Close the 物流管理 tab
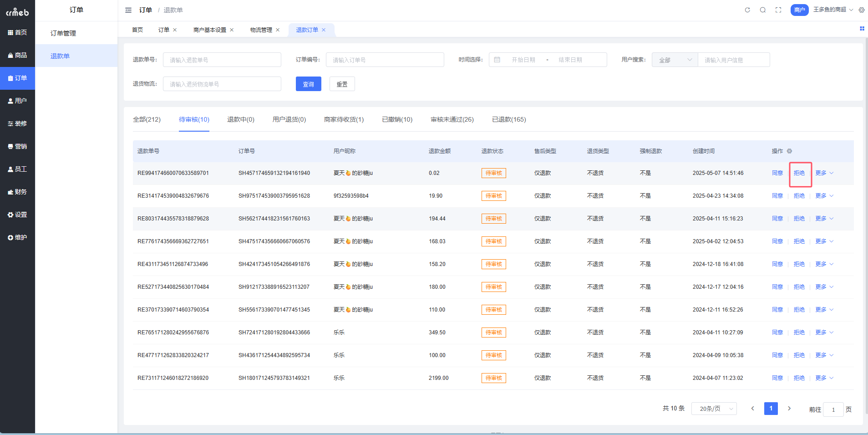This screenshot has height=435, width=868. tap(278, 30)
